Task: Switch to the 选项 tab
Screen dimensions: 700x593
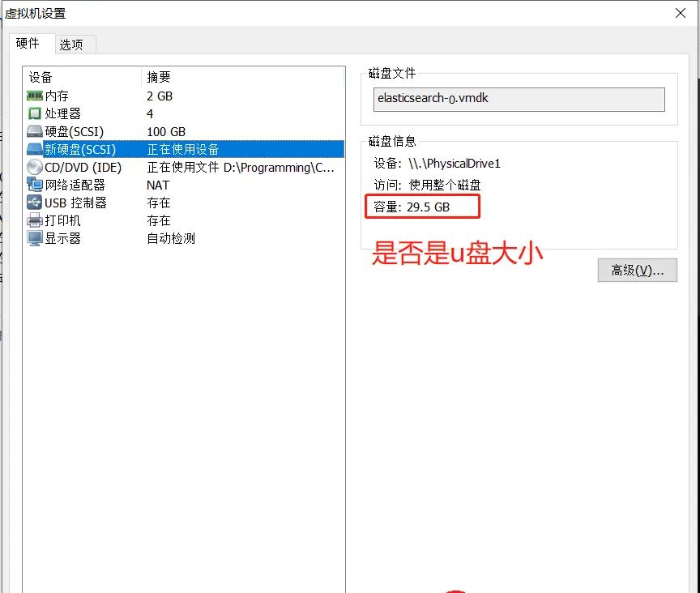Action: click(75, 45)
